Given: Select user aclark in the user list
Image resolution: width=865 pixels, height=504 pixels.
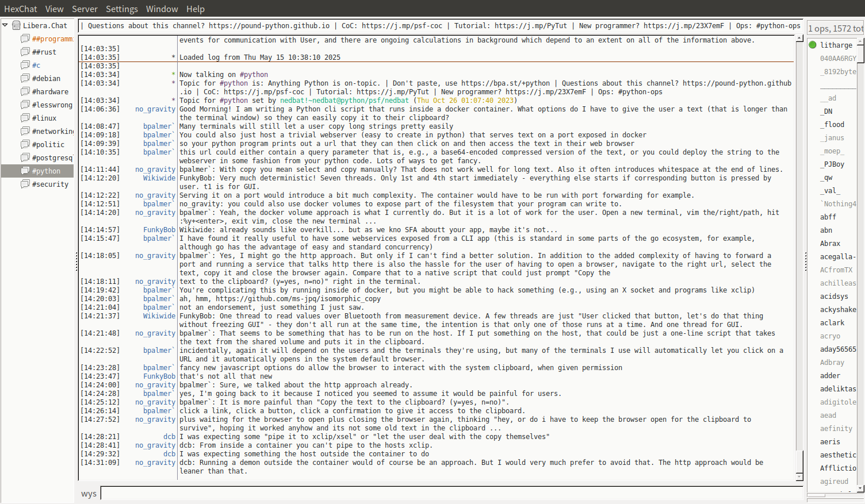Looking at the screenshot, I should 832,322.
